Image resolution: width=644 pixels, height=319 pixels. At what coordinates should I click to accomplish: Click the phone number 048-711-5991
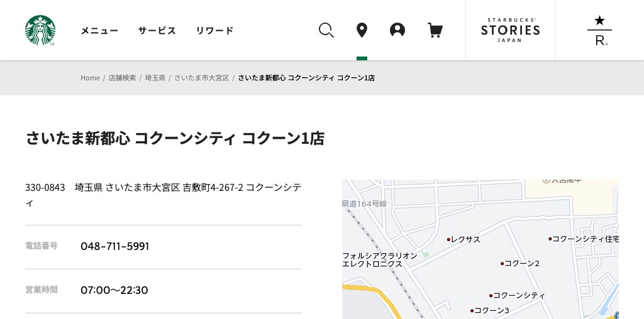click(115, 246)
